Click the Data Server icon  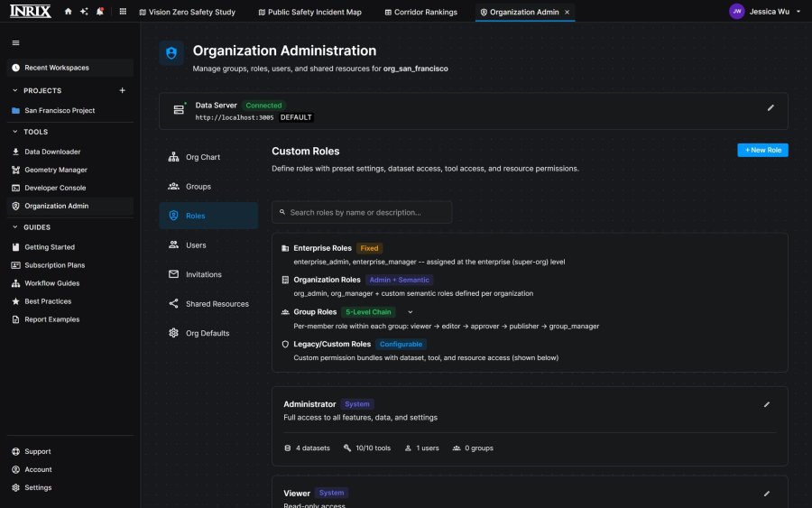tap(179, 109)
